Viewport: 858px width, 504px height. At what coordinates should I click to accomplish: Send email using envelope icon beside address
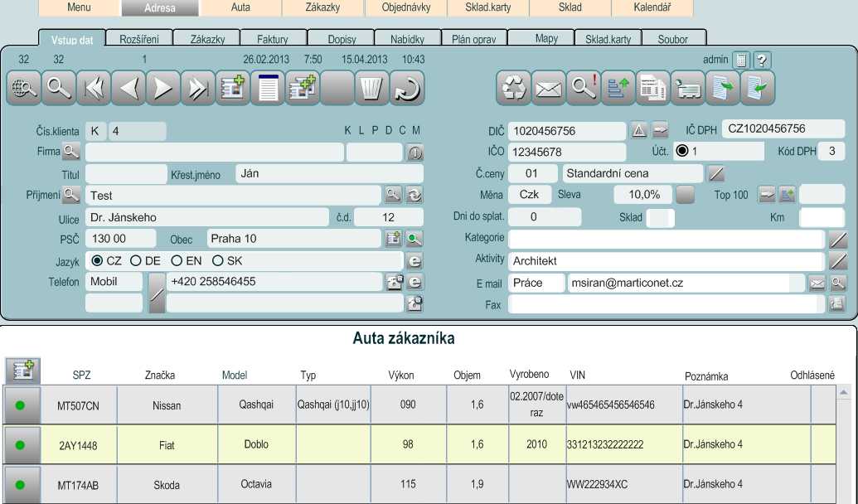coord(817,283)
